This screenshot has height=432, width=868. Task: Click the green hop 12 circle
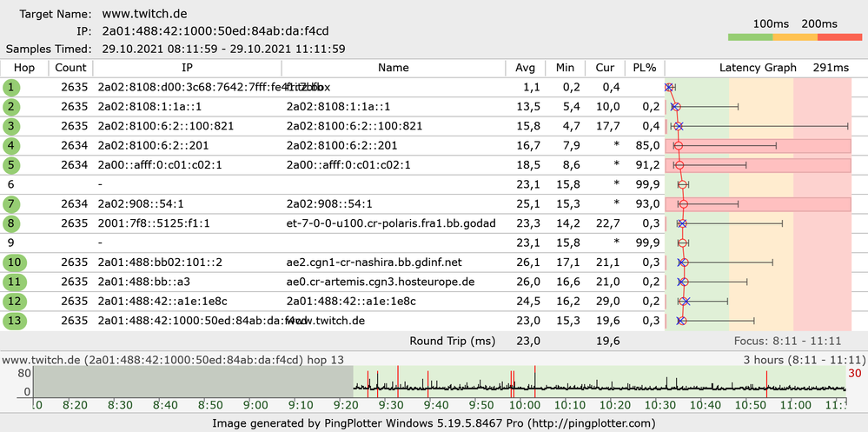coord(14,302)
